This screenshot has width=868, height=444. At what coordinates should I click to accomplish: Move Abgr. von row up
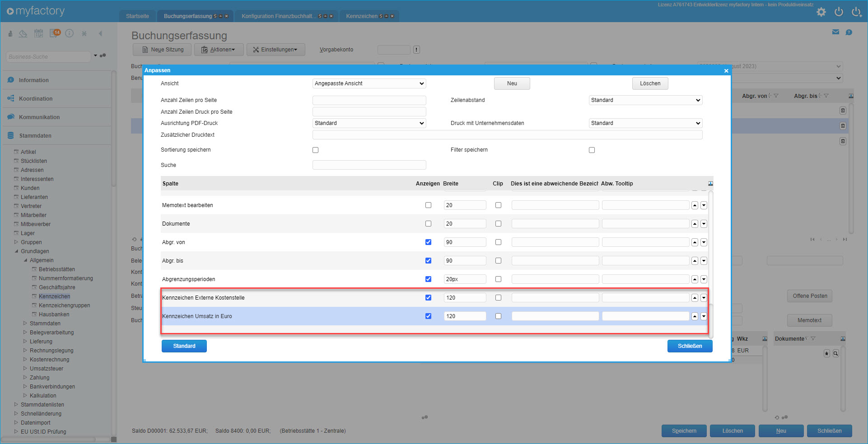695,242
